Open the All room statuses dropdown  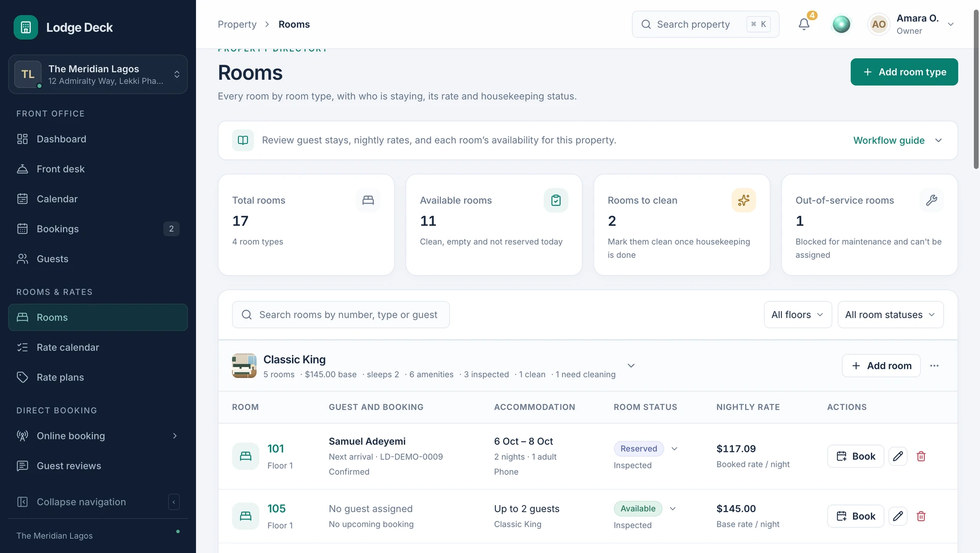tap(890, 315)
